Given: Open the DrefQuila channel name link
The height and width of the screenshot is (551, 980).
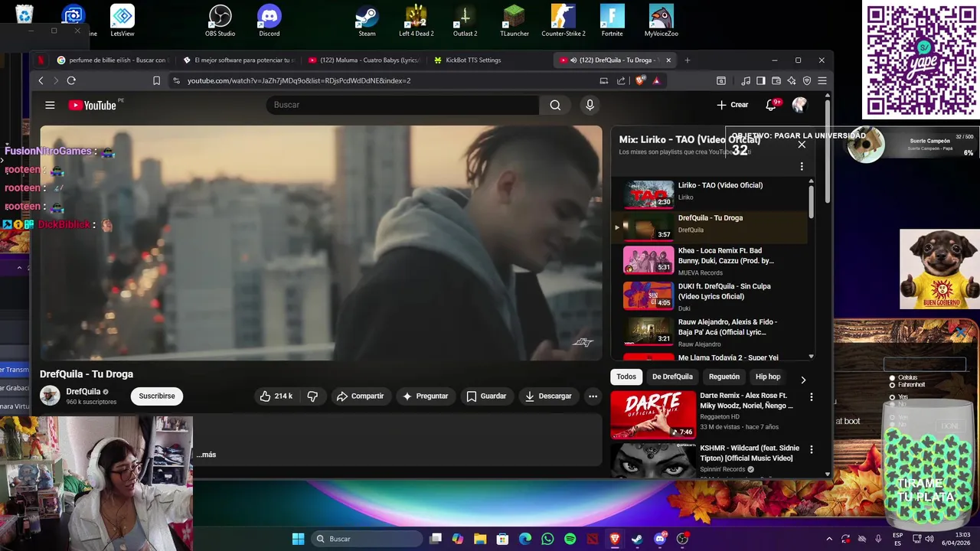Looking at the screenshot, I should pyautogui.click(x=83, y=391).
